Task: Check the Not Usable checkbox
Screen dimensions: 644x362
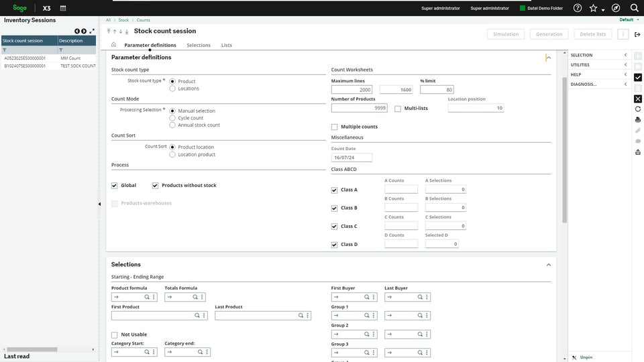Action: 114,335
